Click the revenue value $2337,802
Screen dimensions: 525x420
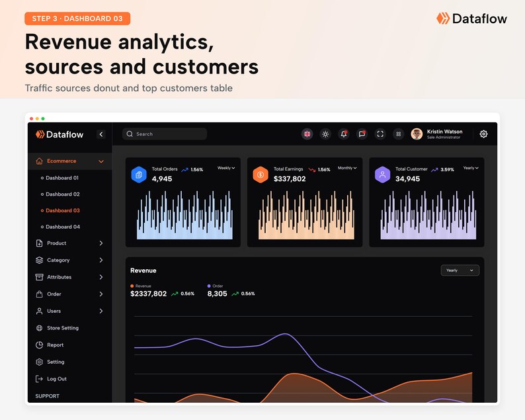pyautogui.click(x=148, y=294)
